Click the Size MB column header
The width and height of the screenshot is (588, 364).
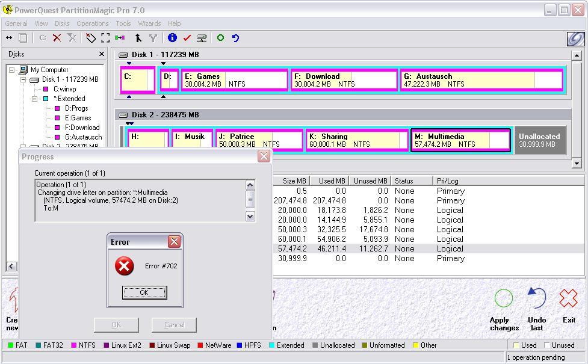(x=291, y=180)
